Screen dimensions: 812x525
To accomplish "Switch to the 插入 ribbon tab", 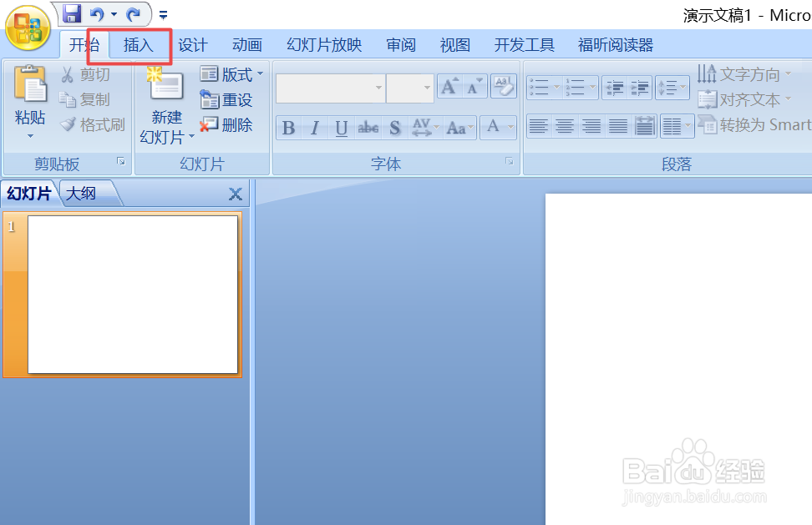I will click(139, 45).
